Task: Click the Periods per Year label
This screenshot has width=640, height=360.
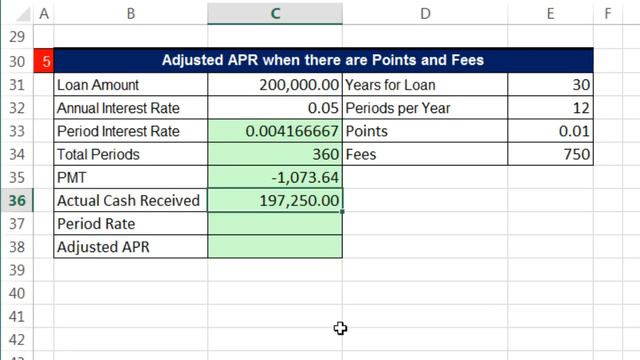Action: click(x=425, y=108)
